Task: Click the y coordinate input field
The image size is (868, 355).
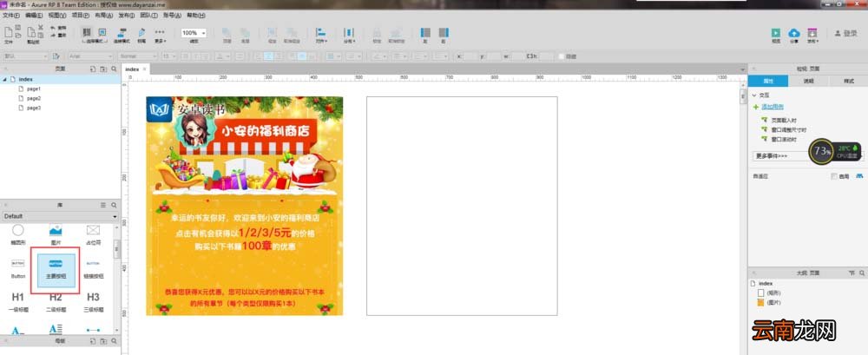Action: [494, 56]
